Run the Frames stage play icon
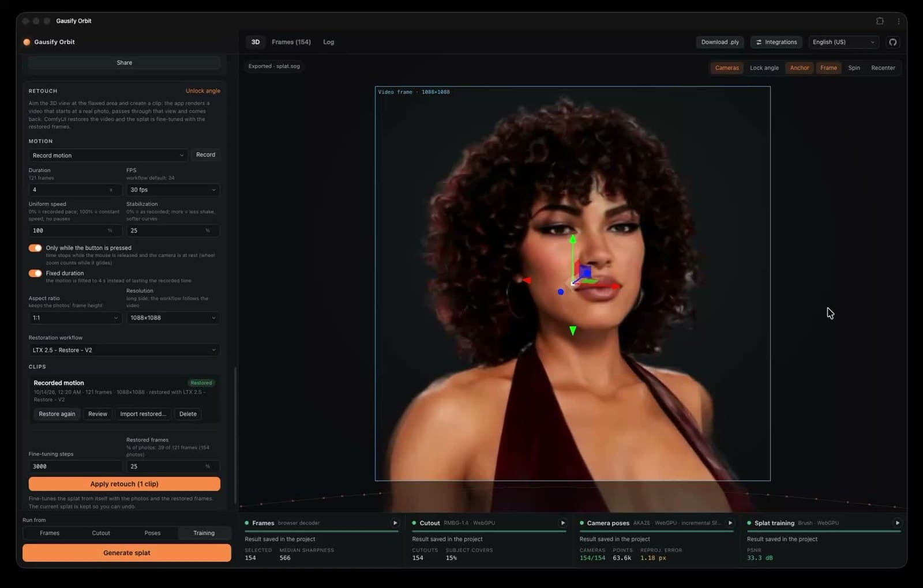 coord(395,523)
